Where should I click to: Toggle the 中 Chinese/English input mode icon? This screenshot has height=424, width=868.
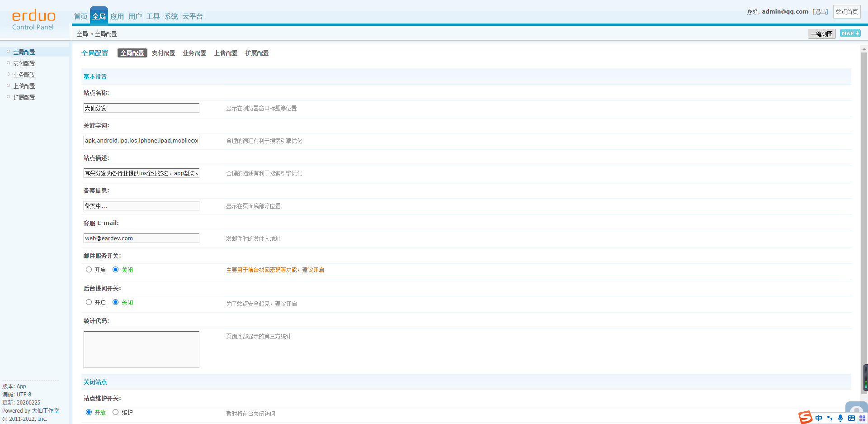(x=819, y=418)
